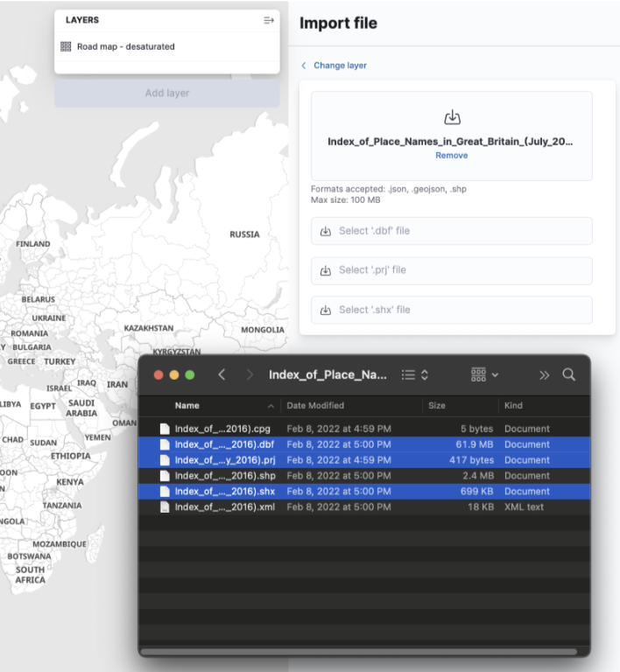Remove the uploaded Index_of_Place_Names file
Screen dimensions: 620x672
[451, 156]
